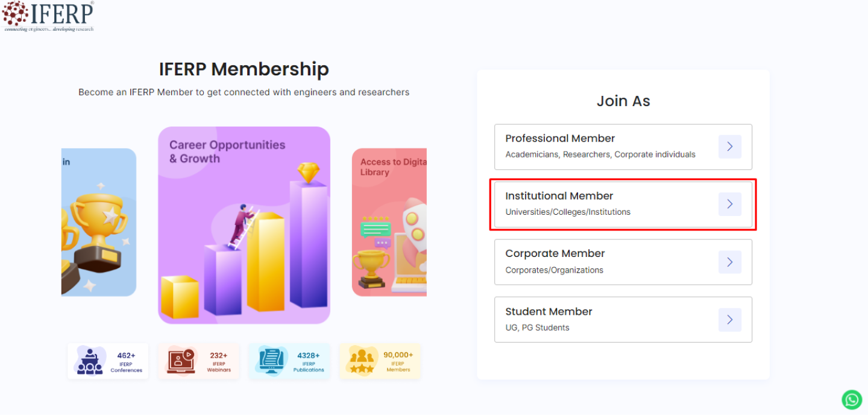Click the IFERP Publications icon
Viewport: 868px width, 415px height.
271,361
